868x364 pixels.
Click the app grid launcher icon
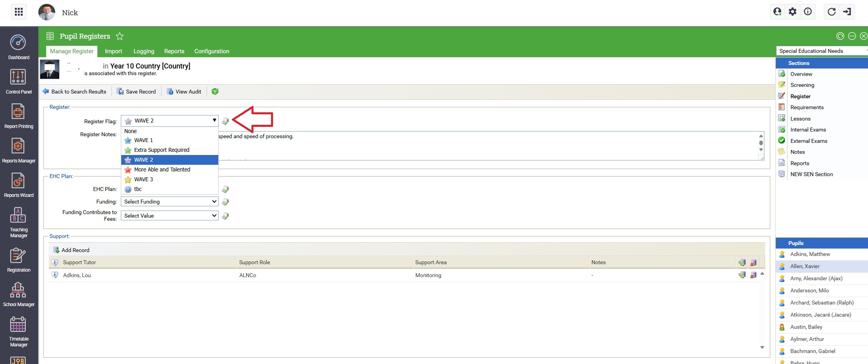tap(19, 12)
